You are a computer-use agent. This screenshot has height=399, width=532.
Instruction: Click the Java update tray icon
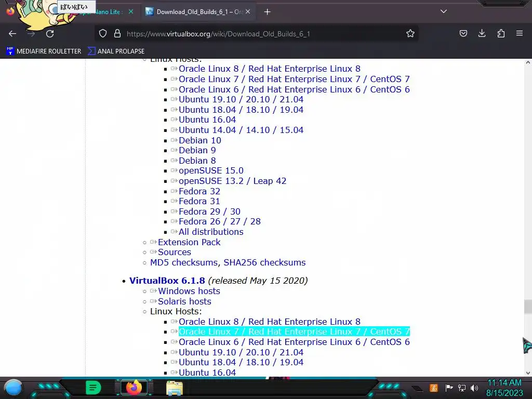click(x=434, y=388)
